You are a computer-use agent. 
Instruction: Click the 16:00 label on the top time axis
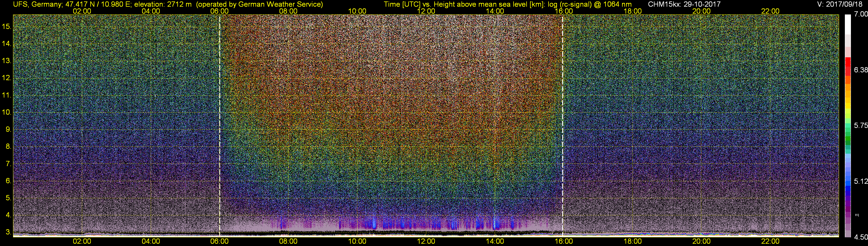(x=564, y=11)
